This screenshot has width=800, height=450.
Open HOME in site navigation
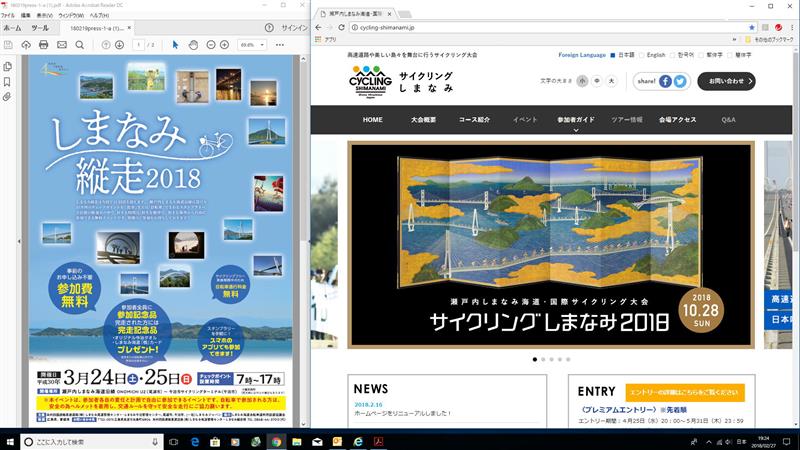pyautogui.click(x=372, y=119)
